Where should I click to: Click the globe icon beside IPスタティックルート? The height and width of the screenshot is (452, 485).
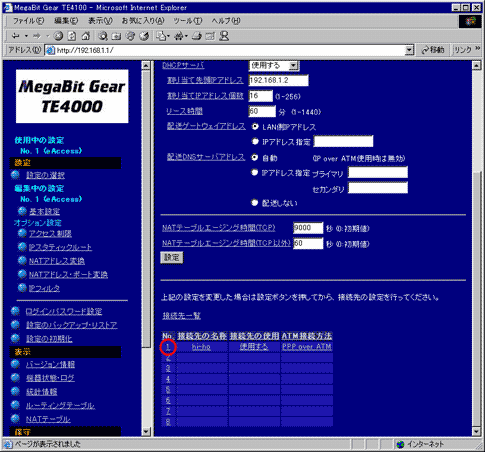pyautogui.click(x=22, y=247)
